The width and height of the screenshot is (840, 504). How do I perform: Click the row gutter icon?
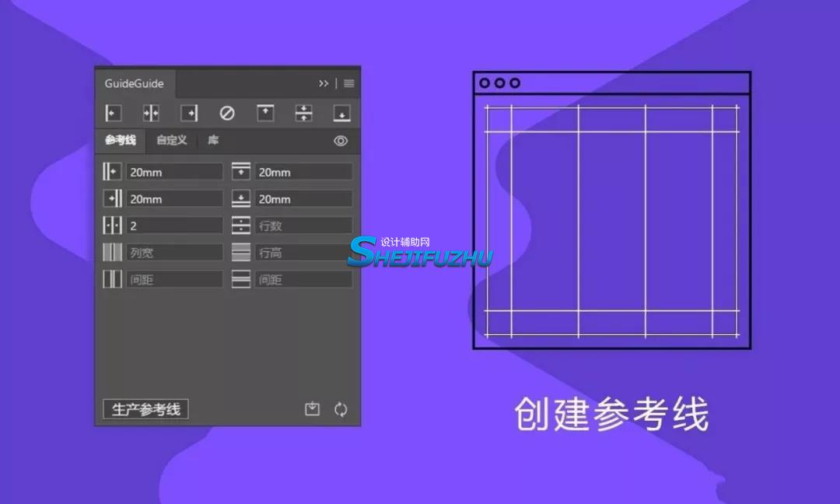[x=241, y=278]
